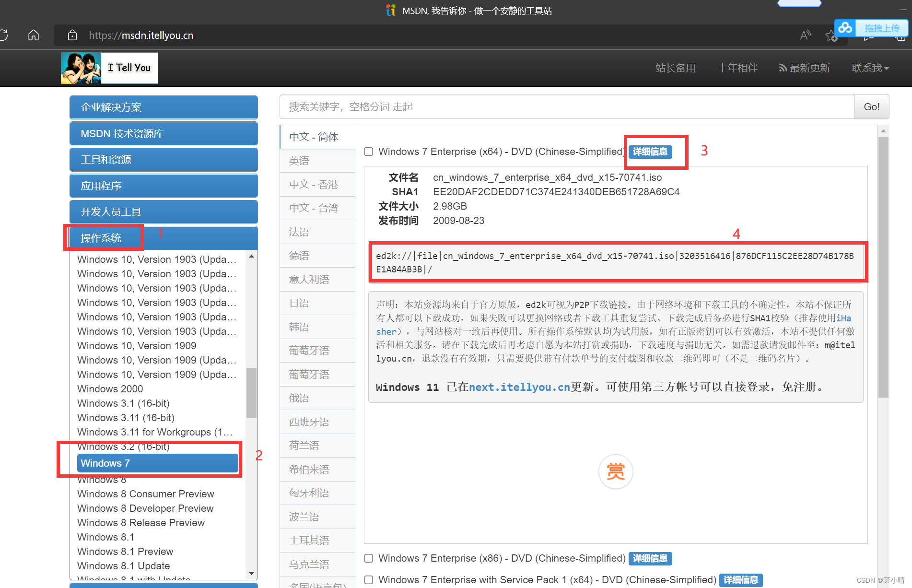Collapse the 操作系统 category panel
This screenshot has width=912, height=588.
coord(164,238)
